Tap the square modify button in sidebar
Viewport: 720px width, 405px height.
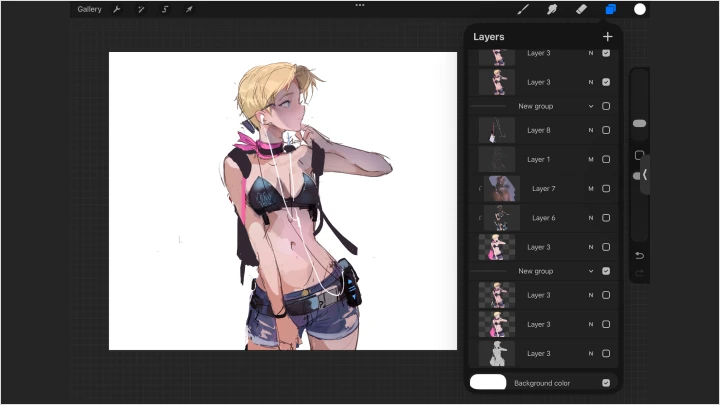[x=639, y=155]
